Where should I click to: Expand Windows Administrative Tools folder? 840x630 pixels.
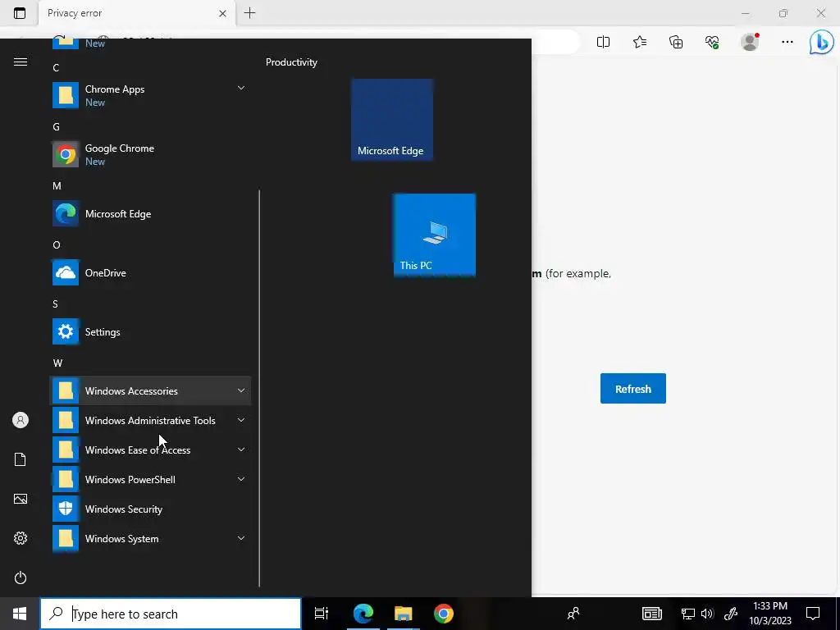151,421
